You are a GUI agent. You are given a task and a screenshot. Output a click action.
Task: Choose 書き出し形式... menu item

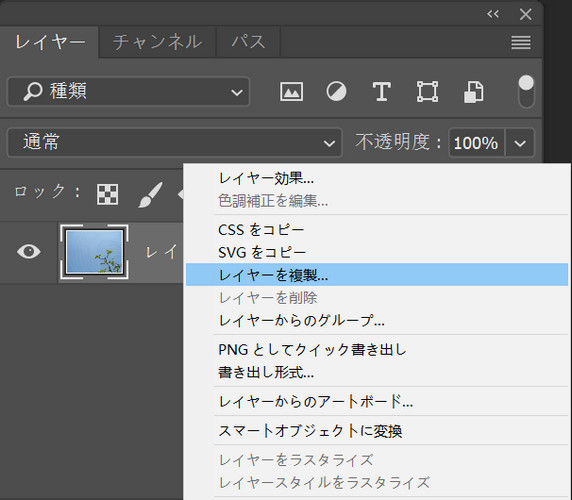tap(377, 372)
